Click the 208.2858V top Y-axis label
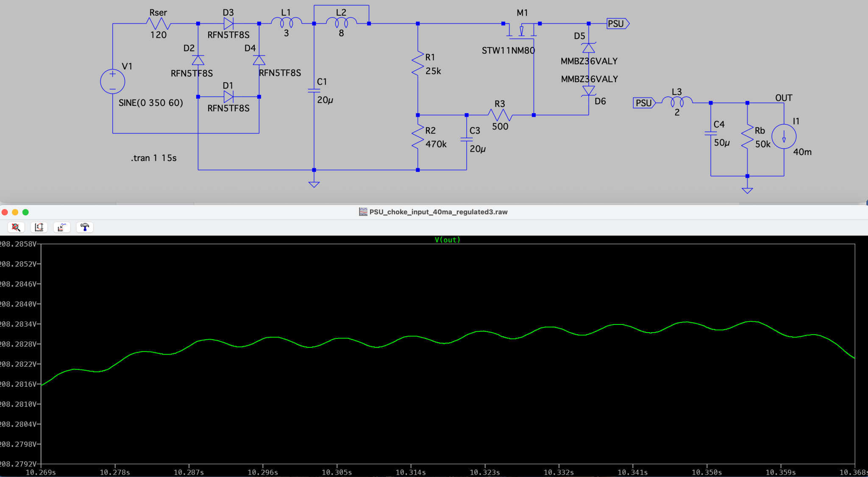 pos(18,244)
